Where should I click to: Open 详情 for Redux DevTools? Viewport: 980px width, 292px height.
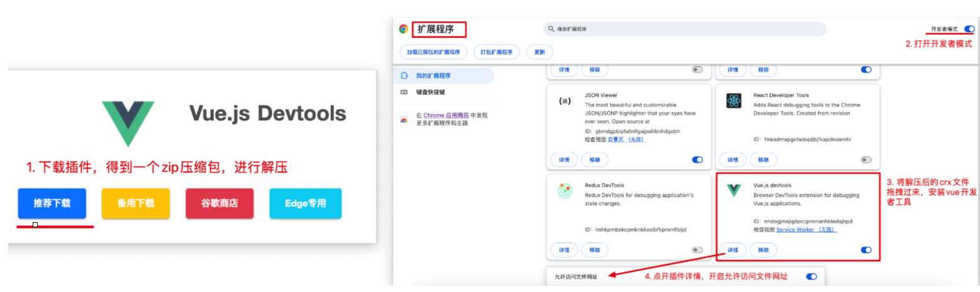tap(564, 250)
